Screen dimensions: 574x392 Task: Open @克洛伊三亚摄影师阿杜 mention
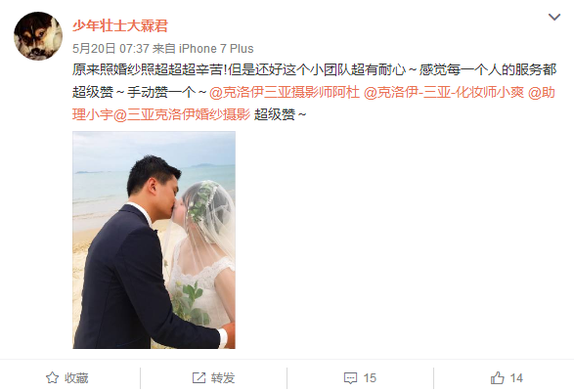pos(285,92)
